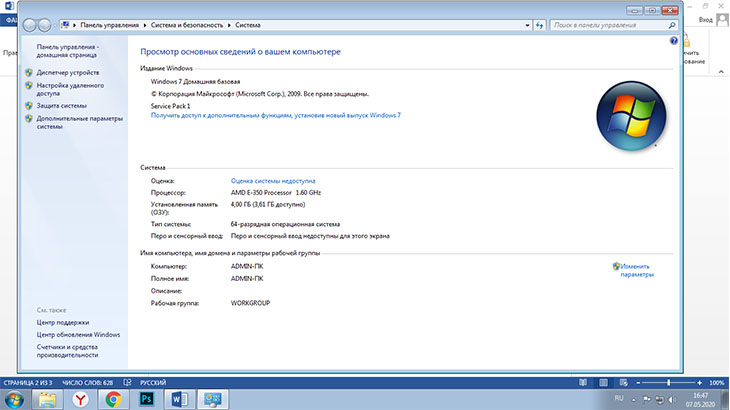Open 'Защита системы' in the left panel

pos(61,105)
